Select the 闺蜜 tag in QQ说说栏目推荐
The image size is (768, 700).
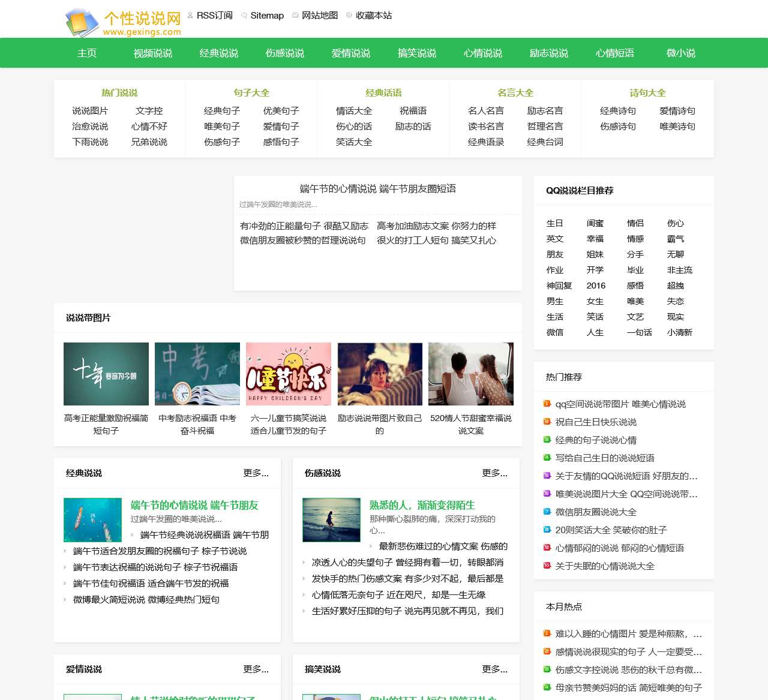(595, 223)
